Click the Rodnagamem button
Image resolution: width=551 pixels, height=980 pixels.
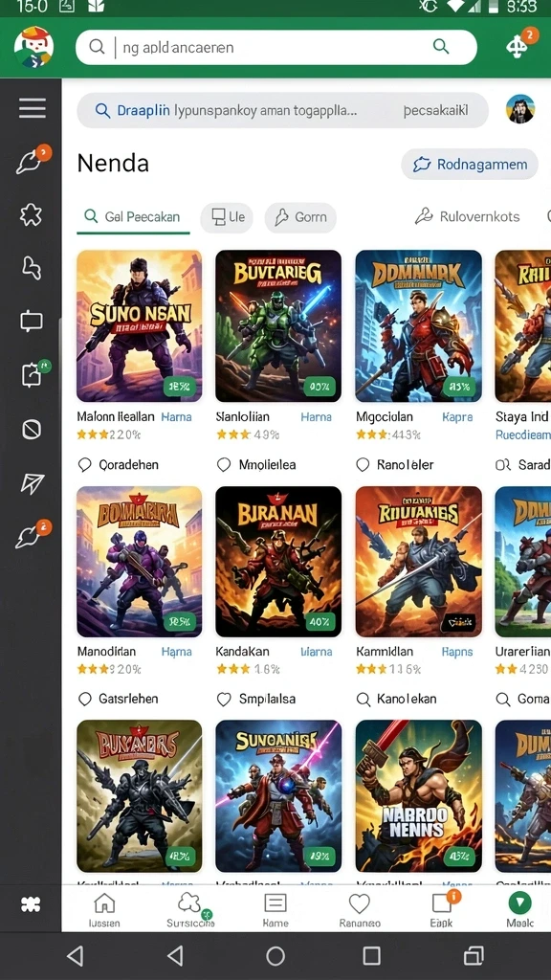[470, 165]
